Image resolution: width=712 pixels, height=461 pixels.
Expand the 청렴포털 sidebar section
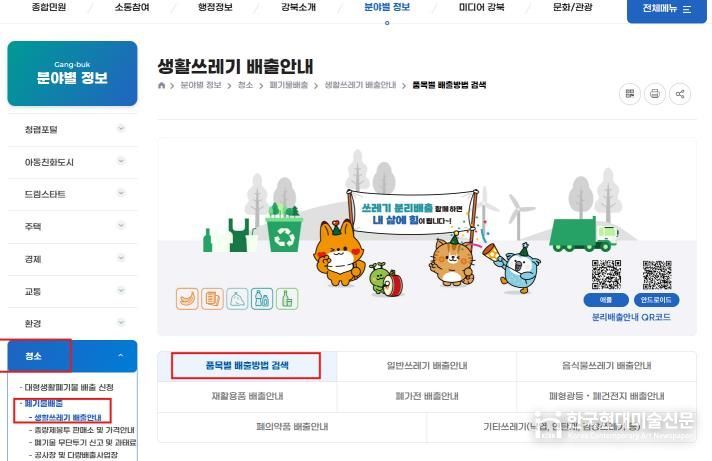72,129
